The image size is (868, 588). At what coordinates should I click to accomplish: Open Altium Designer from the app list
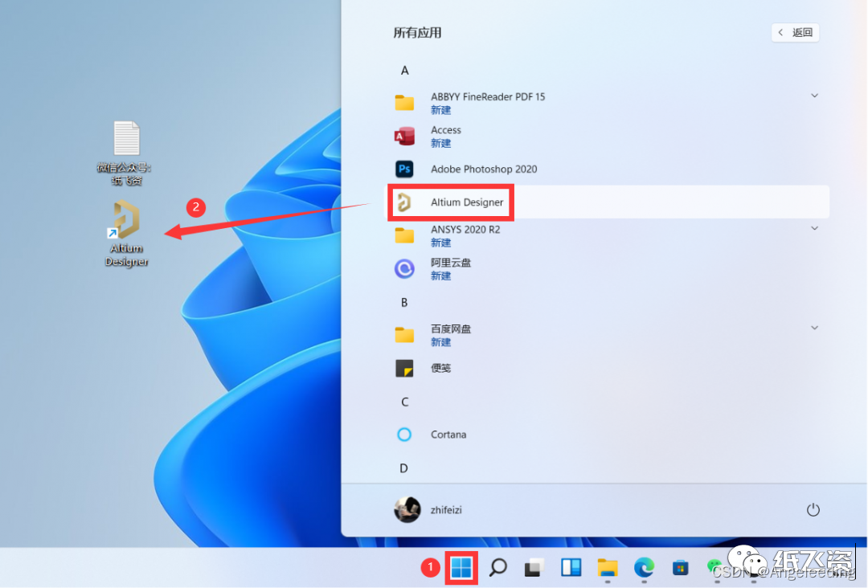point(466,202)
